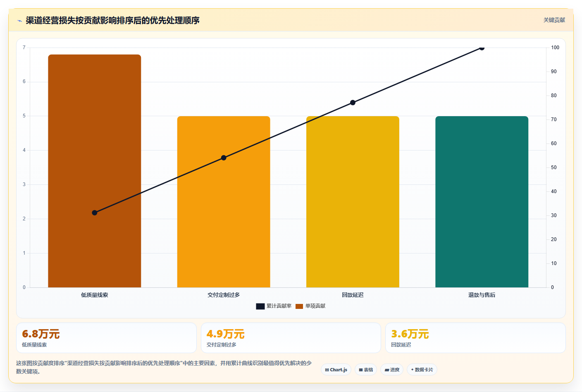This screenshot has width=582, height=392.
Task: Click the x-axis label 交付定制过多
Action: tap(224, 295)
